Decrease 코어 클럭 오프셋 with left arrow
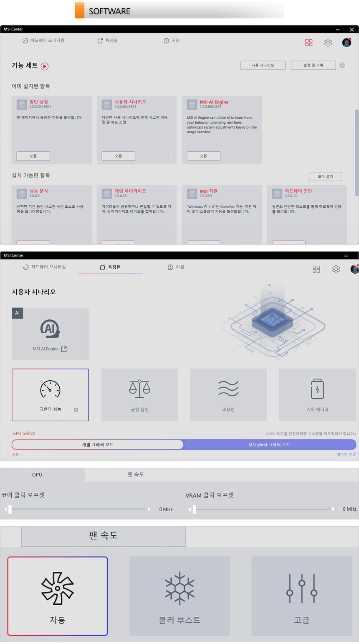This screenshot has width=359, height=644. pos(5,509)
